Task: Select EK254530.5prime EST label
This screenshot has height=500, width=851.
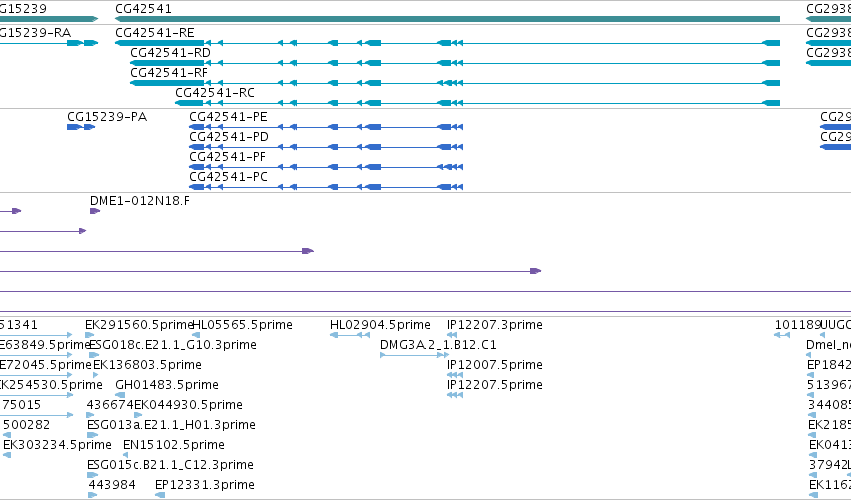Action: click(51, 385)
